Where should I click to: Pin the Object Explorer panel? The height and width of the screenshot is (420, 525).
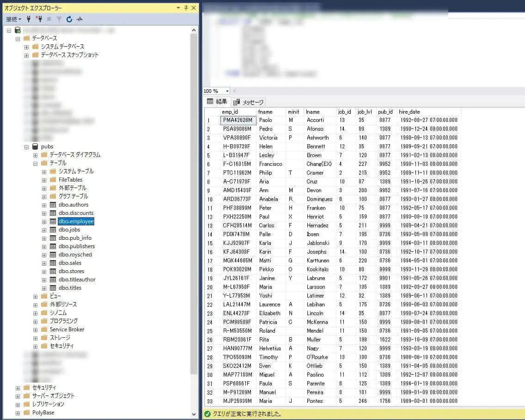(x=186, y=8)
